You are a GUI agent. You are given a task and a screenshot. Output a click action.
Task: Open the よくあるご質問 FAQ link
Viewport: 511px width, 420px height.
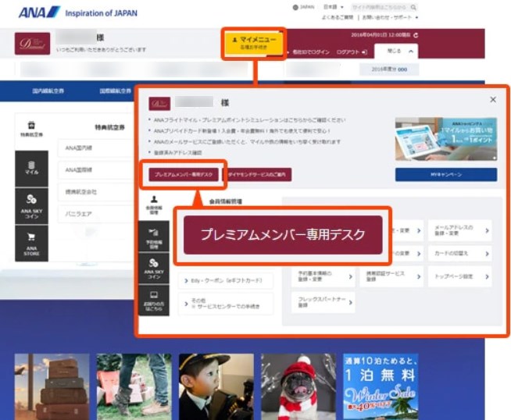(338, 17)
